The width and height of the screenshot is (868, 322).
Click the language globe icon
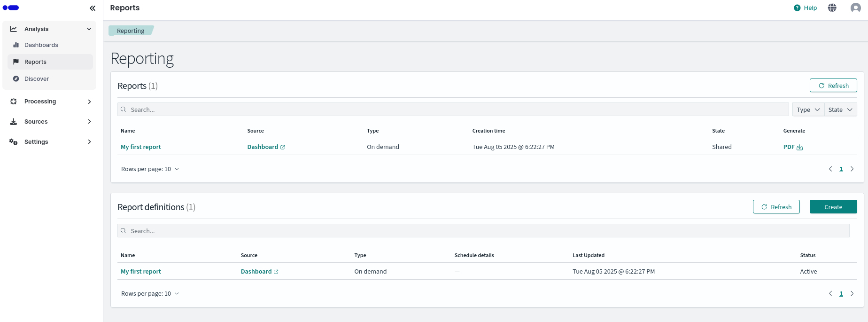coord(832,8)
